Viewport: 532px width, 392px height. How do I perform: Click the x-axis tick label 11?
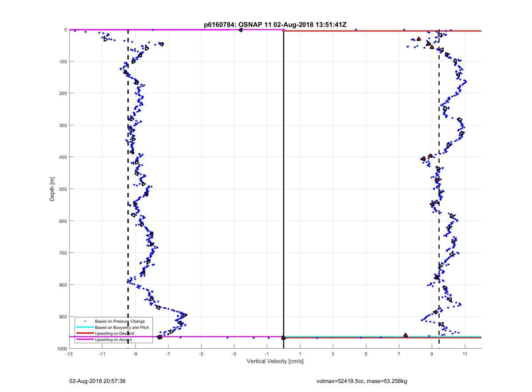465,354
